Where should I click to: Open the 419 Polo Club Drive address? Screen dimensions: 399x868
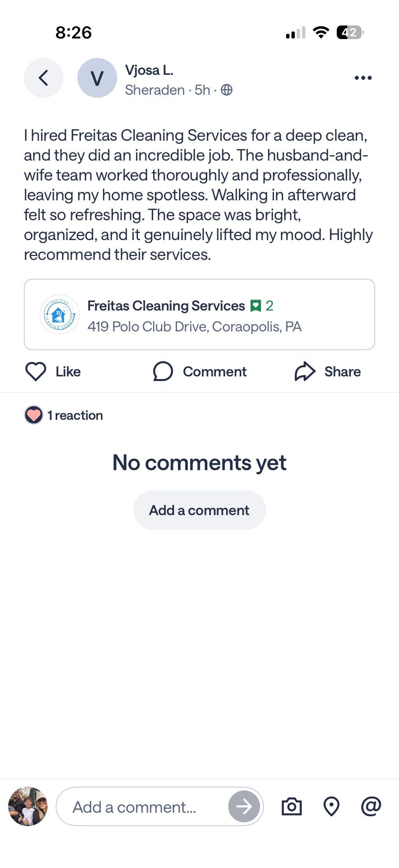tap(194, 326)
